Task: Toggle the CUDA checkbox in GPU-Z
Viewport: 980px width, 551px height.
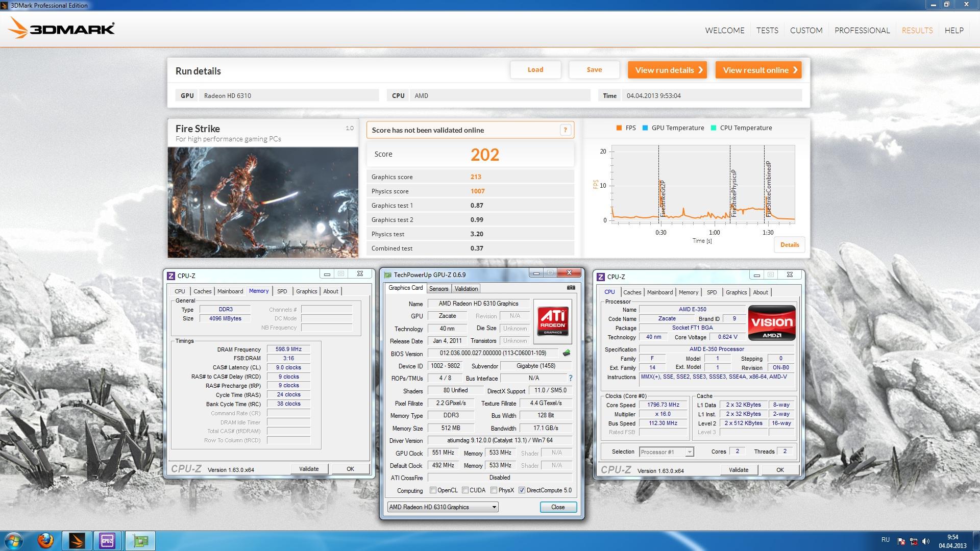Action: pos(465,490)
